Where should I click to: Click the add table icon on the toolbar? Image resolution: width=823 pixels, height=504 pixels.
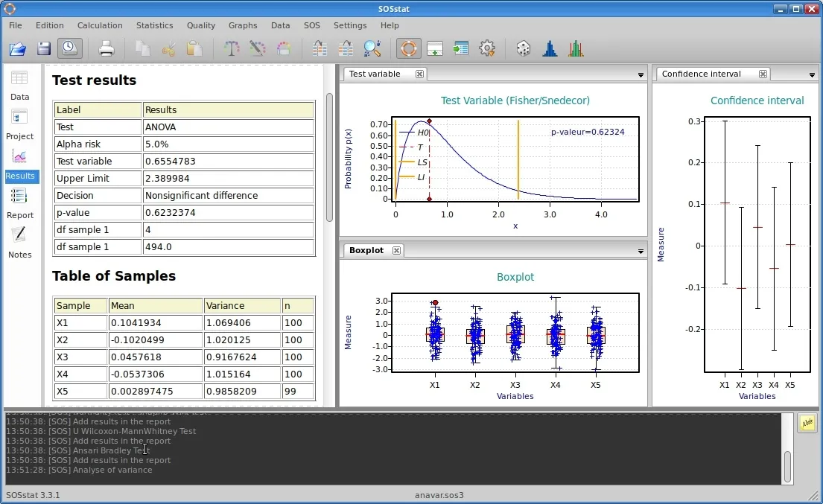pyautogui.click(x=435, y=48)
